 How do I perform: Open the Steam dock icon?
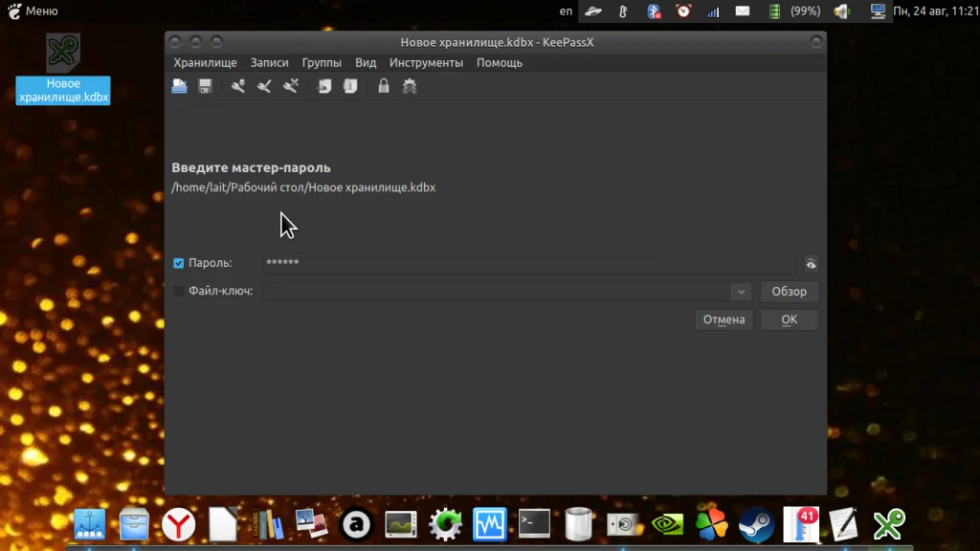pyautogui.click(x=756, y=524)
